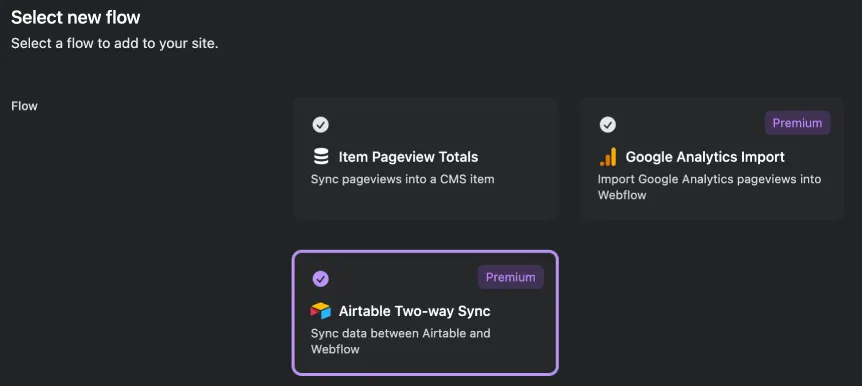Click Premium badge on Airtable Two-way Sync card
The width and height of the screenshot is (862, 386).
(x=510, y=277)
